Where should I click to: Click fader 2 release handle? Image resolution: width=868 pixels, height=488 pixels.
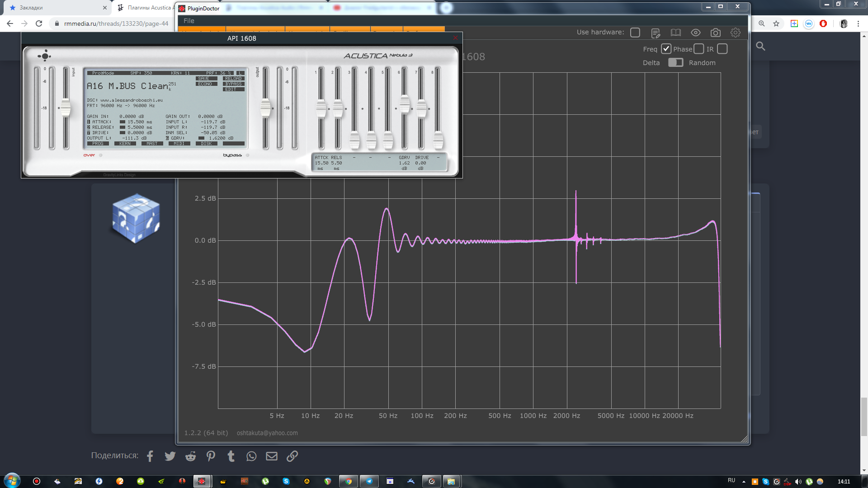tap(338, 108)
